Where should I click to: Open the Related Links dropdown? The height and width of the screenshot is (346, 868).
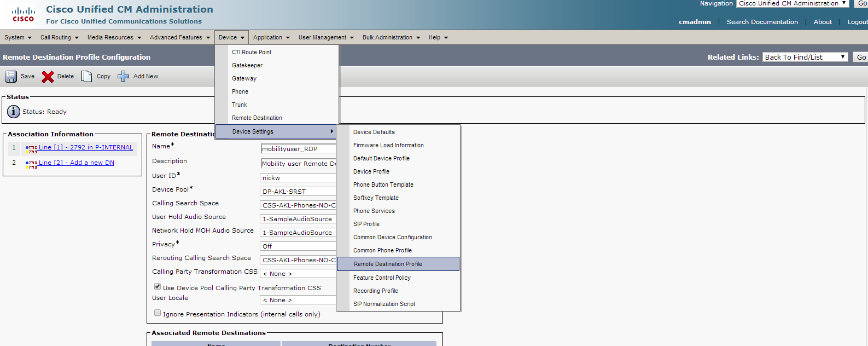[805, 57]
